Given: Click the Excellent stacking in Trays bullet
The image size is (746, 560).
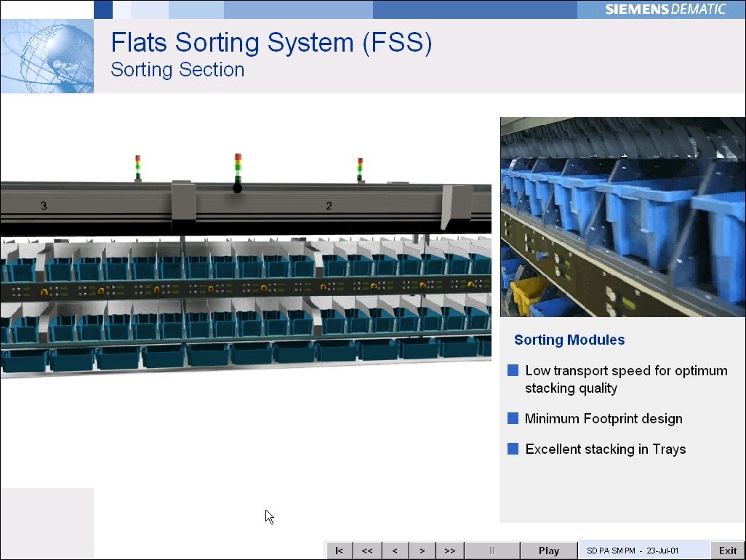Looking at the screenshot, I should tap(513, 449).
